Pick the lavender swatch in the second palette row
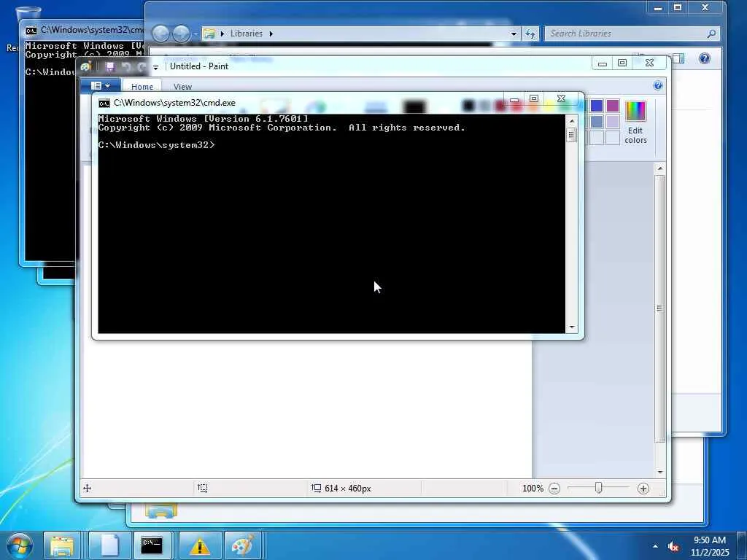Image resolution: width=747 pixels, height=560 pixels. point(613,122)
